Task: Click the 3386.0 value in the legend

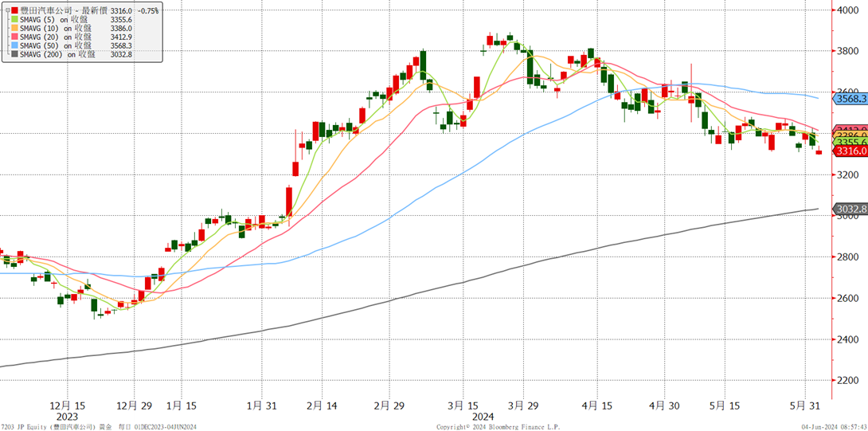Action: point(121,28)
